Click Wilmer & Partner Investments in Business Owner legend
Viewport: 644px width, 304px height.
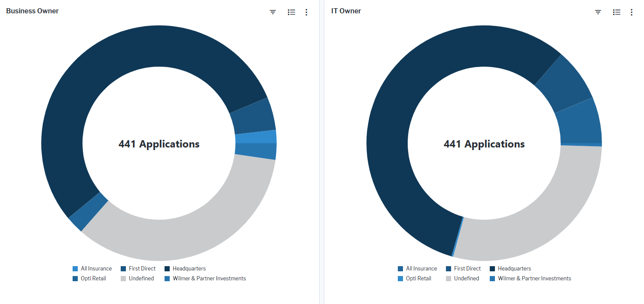(x=209, y=279)
